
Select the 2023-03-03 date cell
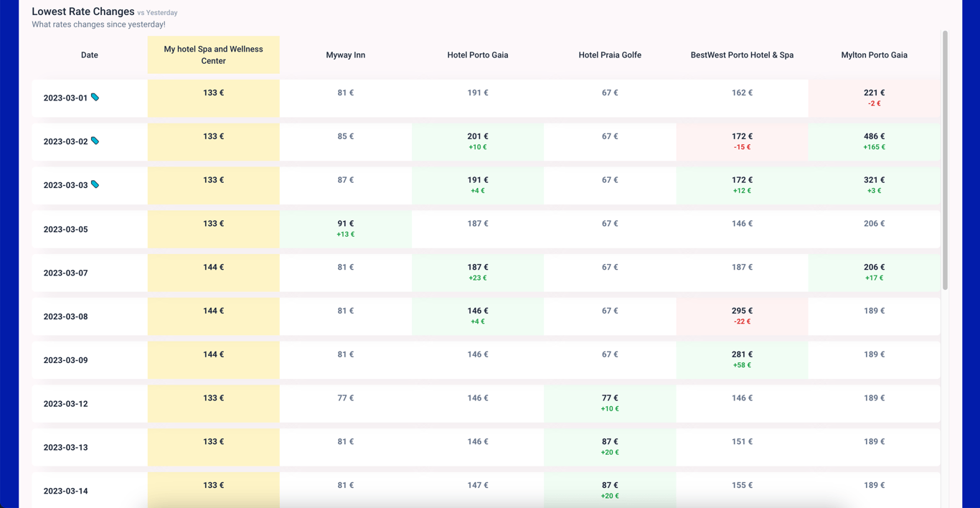click(90, 186)
